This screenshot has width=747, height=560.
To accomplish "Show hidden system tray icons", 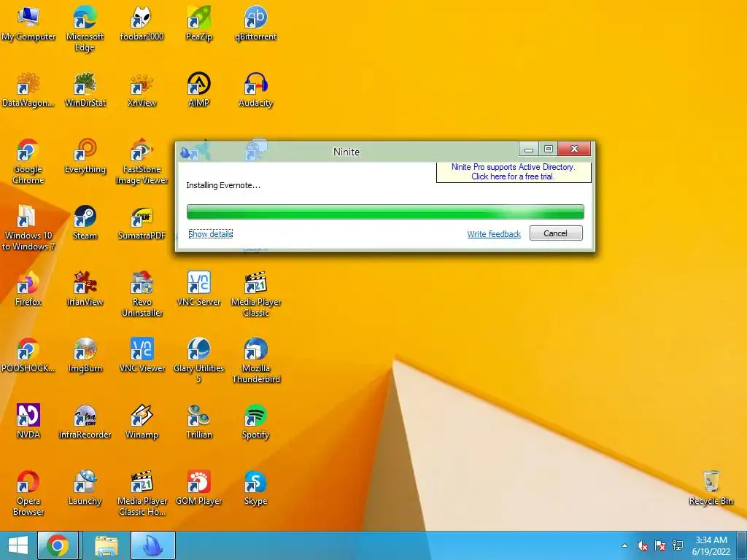I will pyautogui.click(x=624, y=545).
